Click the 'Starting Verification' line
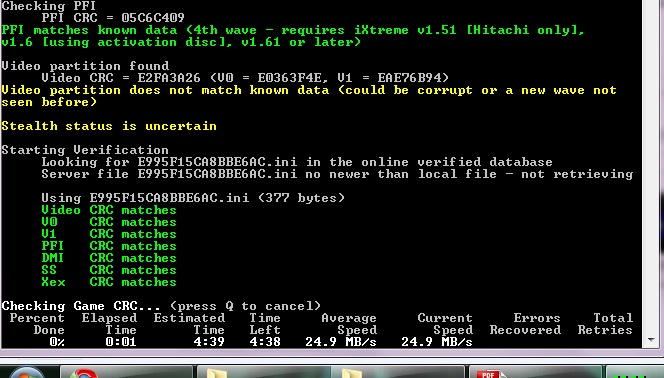 point(85,150)
